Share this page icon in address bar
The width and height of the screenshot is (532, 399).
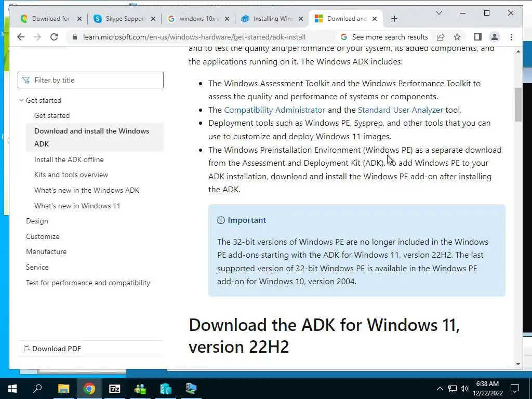441,37
